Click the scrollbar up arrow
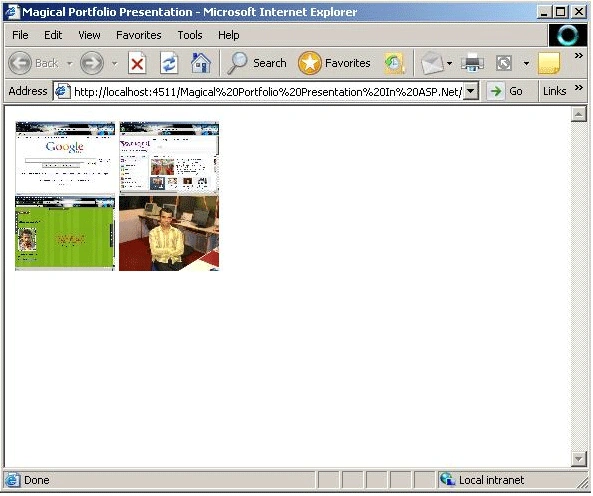Screen dimensions: 593x496 click(x=578, y=115)
